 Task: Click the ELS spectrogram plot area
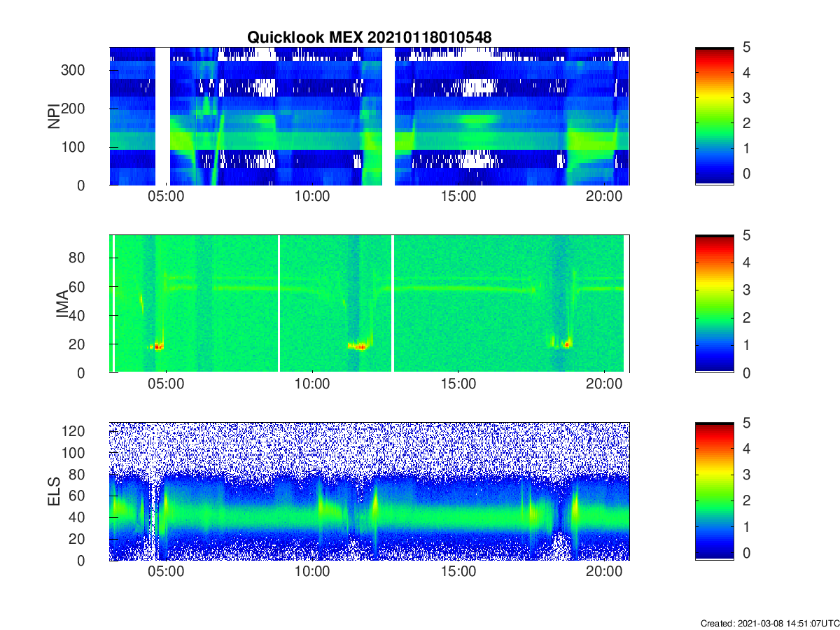click(x=370, y=491)
